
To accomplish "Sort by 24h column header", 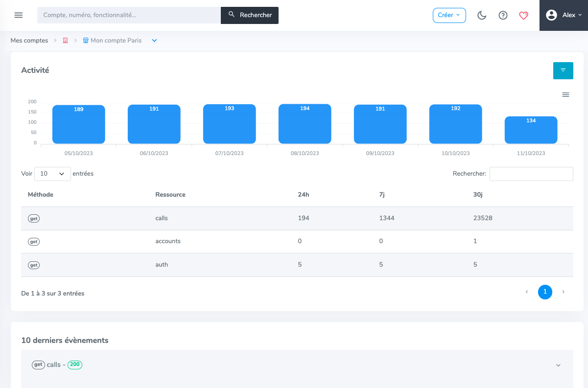I will [304, 195].
